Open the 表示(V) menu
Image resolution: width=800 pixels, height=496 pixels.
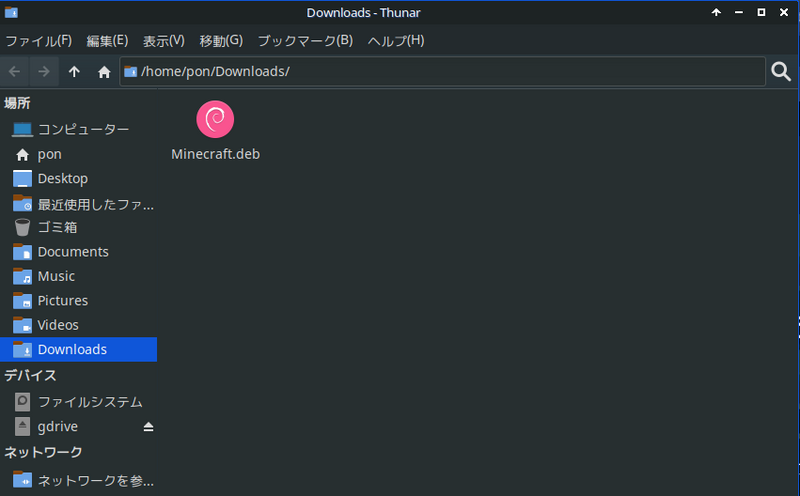(164, 41)
